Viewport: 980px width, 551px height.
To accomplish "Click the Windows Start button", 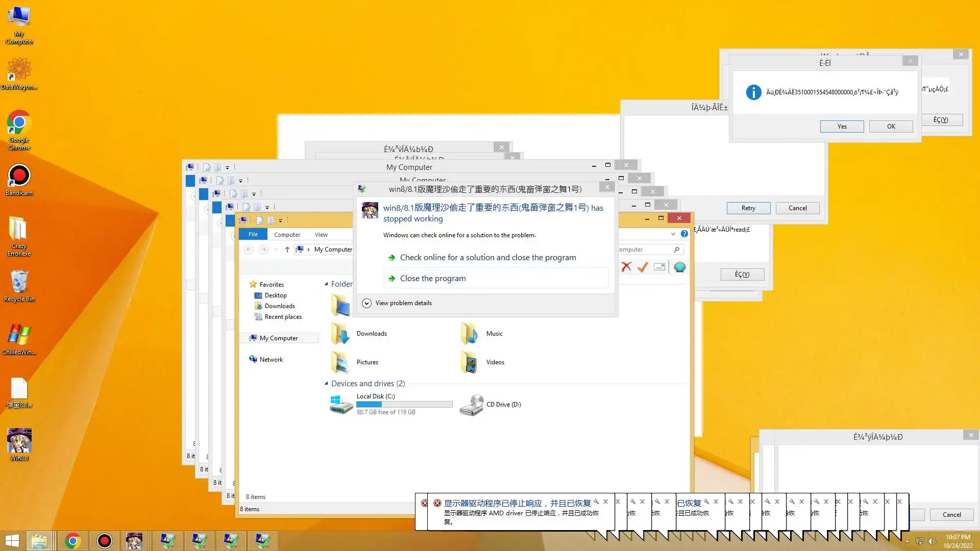I will click(12, 541).
